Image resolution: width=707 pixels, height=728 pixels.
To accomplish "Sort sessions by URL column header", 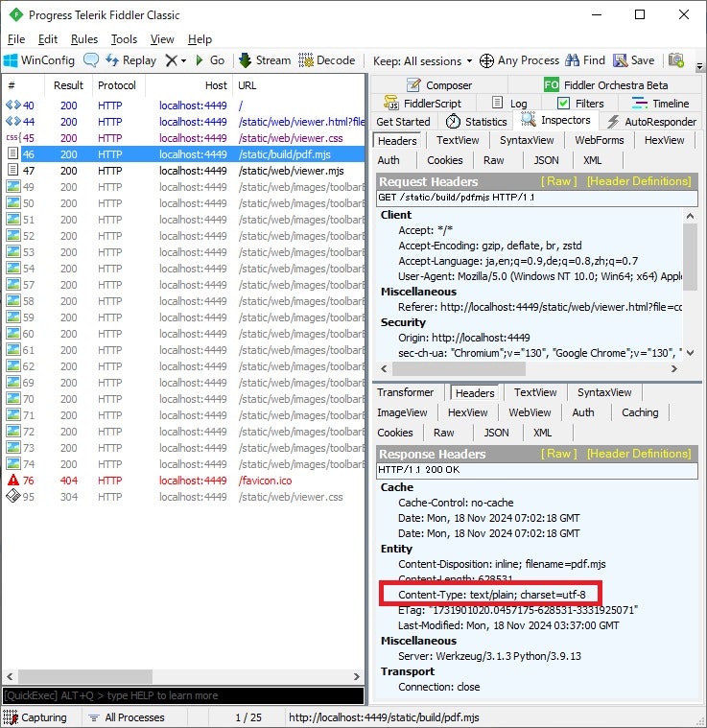I will tap(298, 85).
